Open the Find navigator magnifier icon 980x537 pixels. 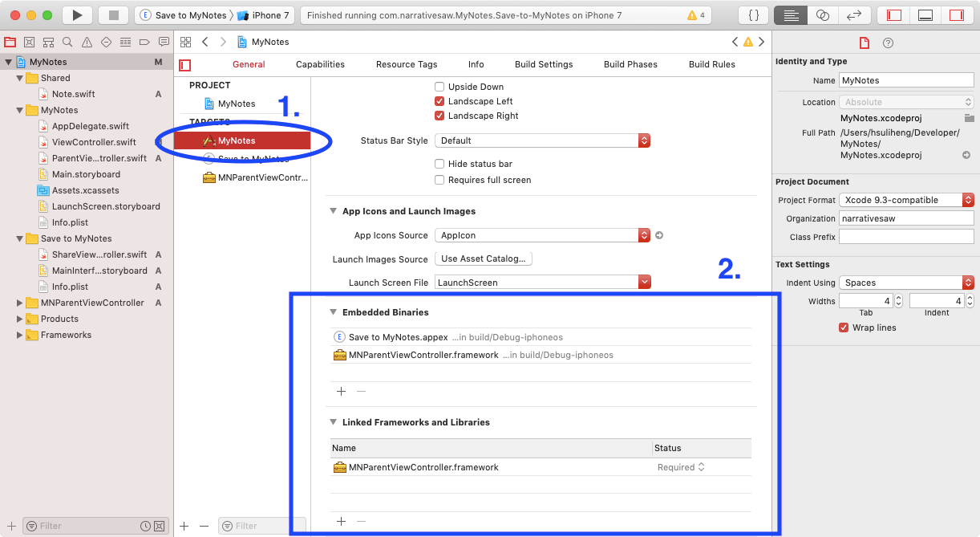tap(68, 42)
